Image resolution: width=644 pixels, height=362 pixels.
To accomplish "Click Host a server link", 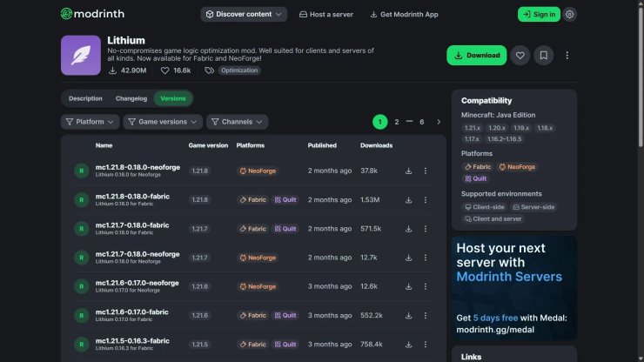I will pos(326,15).
